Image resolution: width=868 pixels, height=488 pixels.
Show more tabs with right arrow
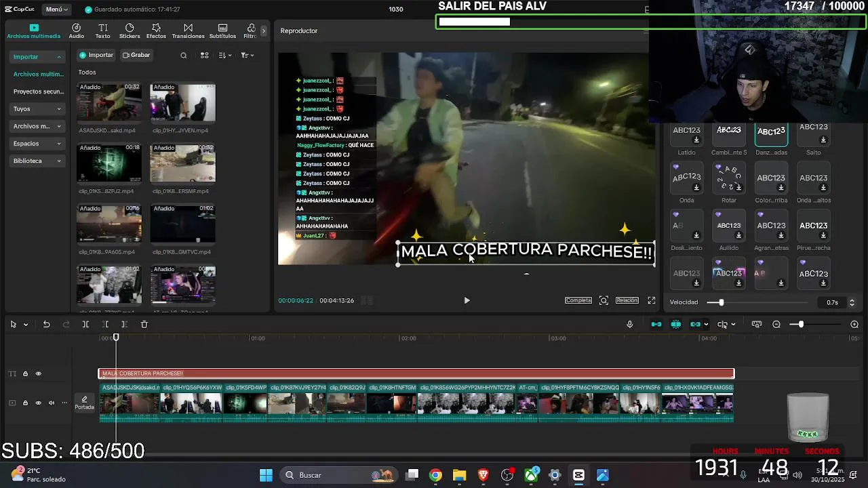pos(264,30)
